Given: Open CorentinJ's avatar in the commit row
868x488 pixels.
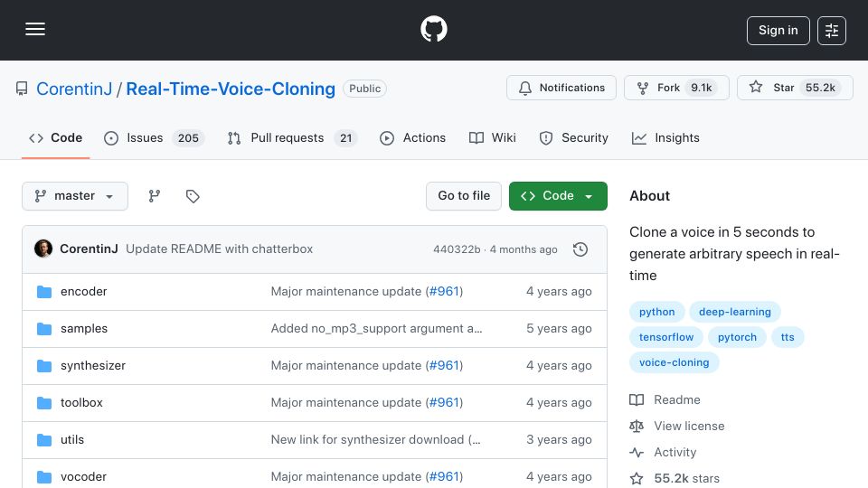Looking at the screenshot, I should click(x=43, y=249).
